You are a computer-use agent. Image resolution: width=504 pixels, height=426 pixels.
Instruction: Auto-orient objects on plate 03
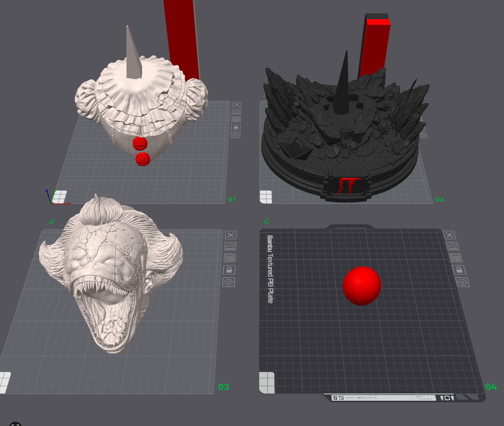click(x=230, y=246)
